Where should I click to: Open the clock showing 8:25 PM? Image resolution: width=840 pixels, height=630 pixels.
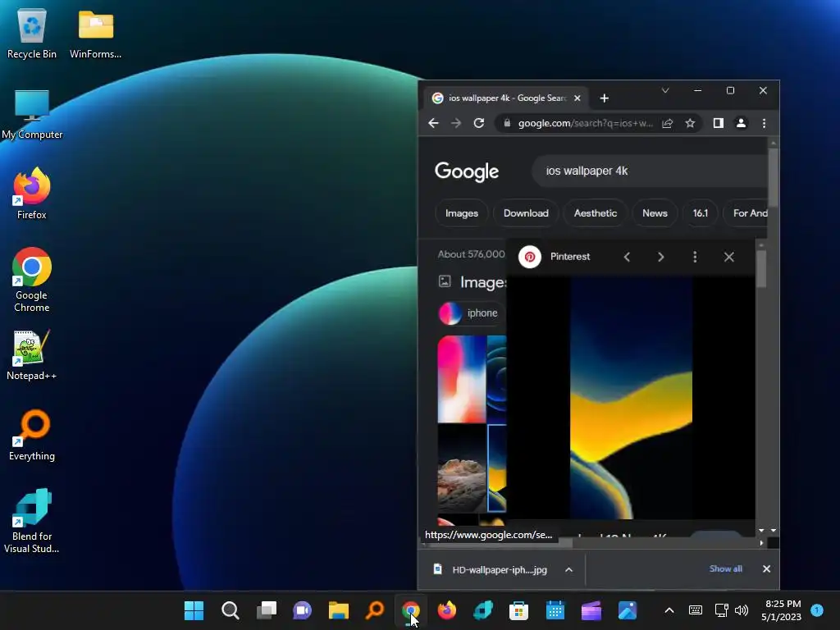(x=782, y=610)
